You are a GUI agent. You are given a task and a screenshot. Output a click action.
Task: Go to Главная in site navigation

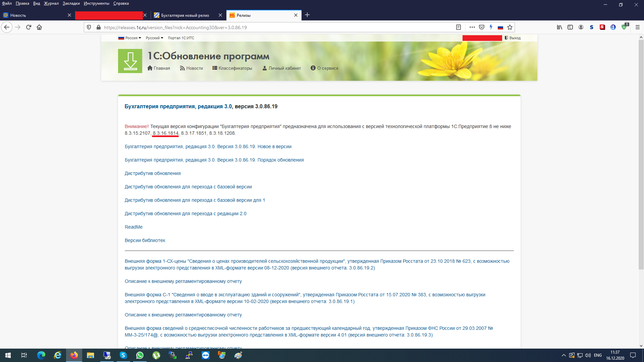pyautogui.click(x=159, y=68)
